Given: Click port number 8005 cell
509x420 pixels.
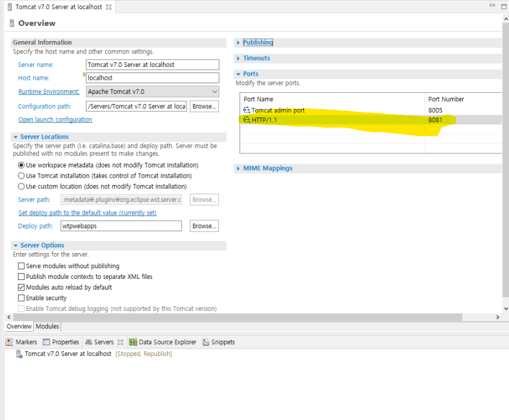Looking at the screenshot, I should [x=435, y=110].
